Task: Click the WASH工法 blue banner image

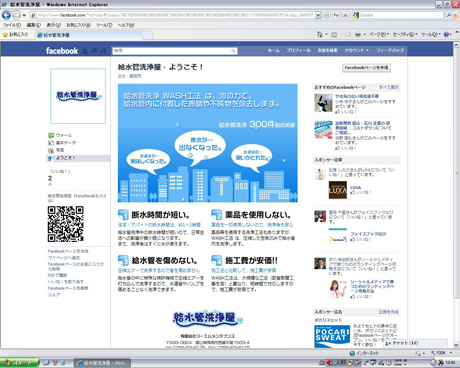Action: coord(208,143)
